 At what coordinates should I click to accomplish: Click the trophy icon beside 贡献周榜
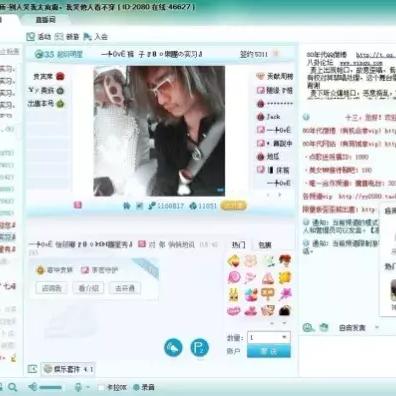260,76
